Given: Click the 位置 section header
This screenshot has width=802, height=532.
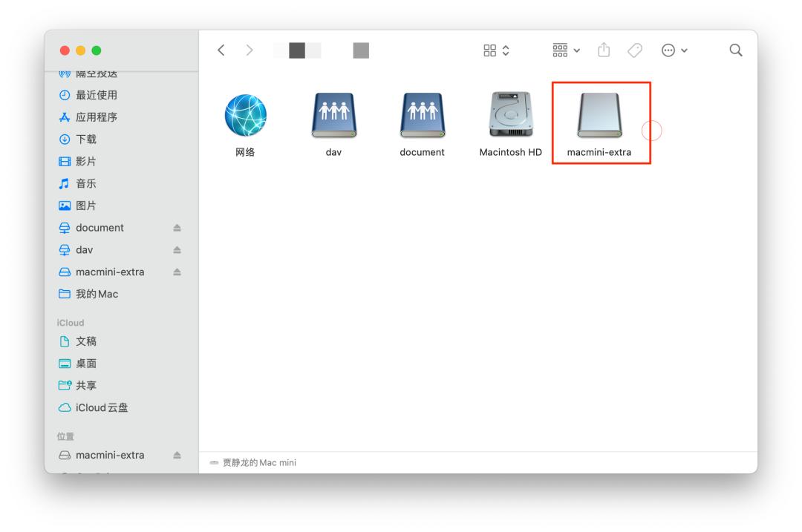Looking at the screenshot, I should [65, 436].
